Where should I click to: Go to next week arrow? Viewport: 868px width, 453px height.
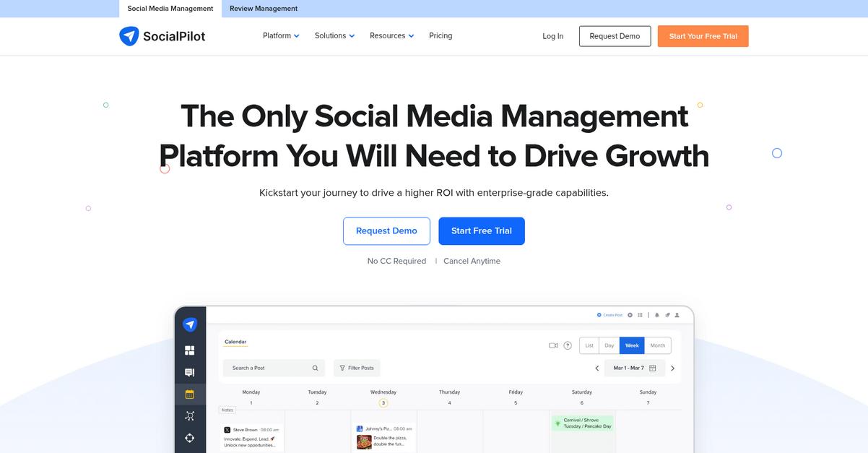(672, 368)
